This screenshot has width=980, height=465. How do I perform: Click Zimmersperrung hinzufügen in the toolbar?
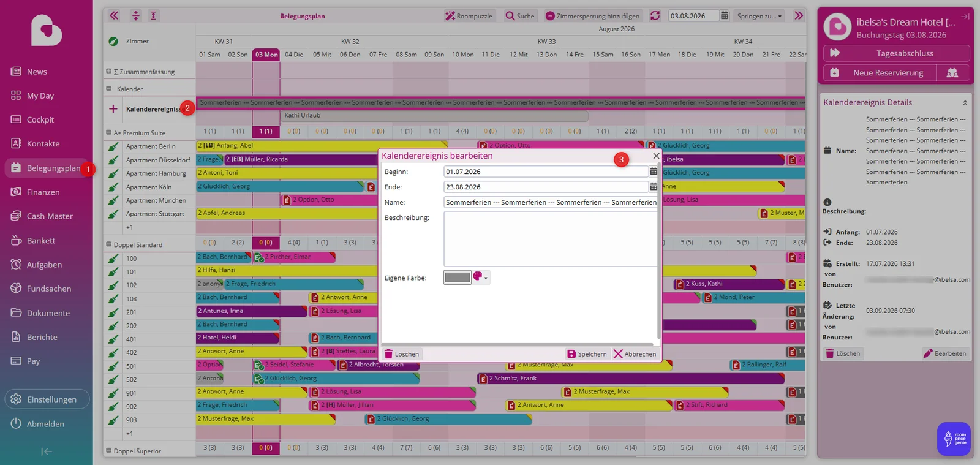click(592, 16)
